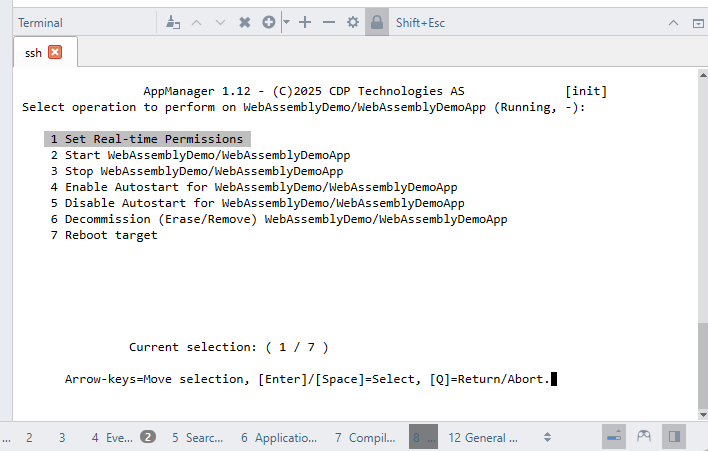Zoom in terminal text with plus icon
This screenshot has height=451, width=708.
point(305,22)
